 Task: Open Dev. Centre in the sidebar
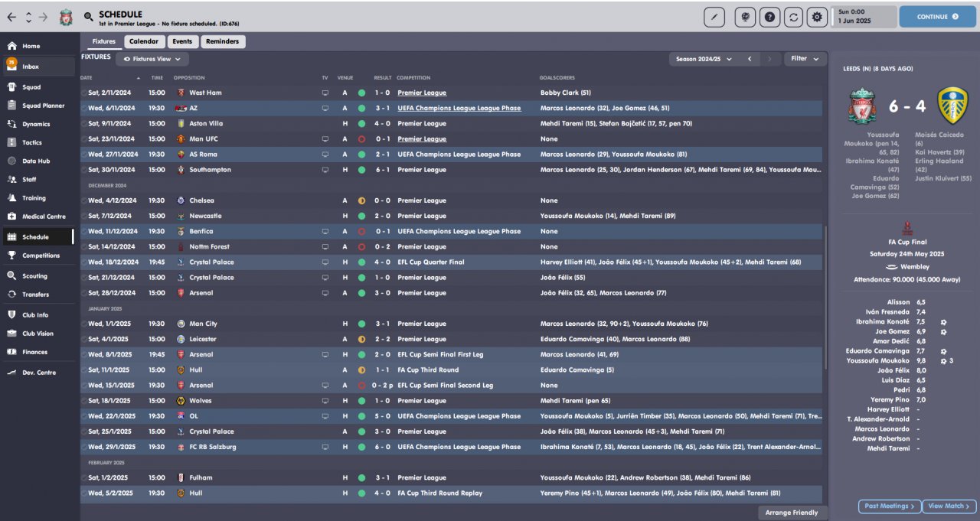pos(38,373)
